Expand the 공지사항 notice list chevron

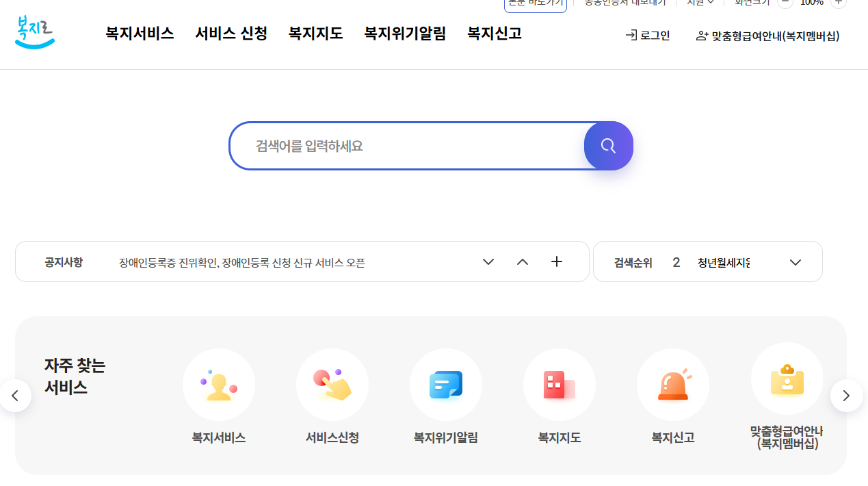point(488,261)
